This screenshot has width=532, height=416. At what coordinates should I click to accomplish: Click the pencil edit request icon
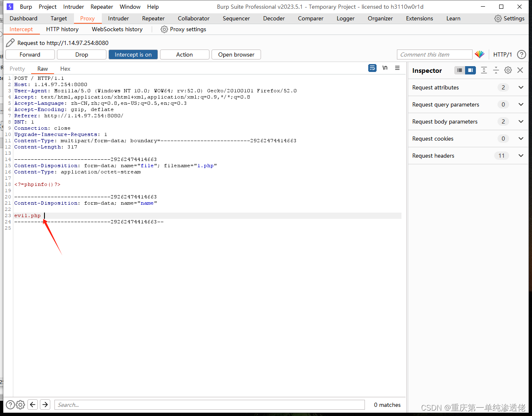coord(10,42)
